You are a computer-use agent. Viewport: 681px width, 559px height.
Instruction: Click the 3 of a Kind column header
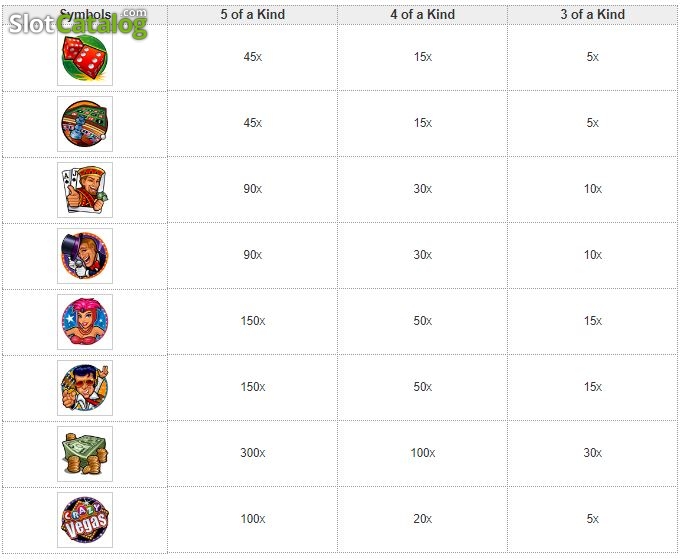pos(592,14)
